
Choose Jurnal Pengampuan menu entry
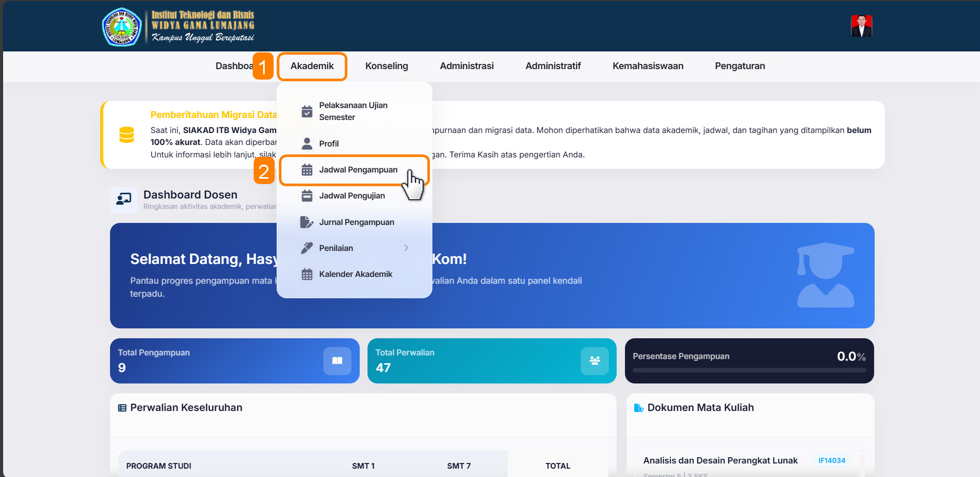point(356,222)
